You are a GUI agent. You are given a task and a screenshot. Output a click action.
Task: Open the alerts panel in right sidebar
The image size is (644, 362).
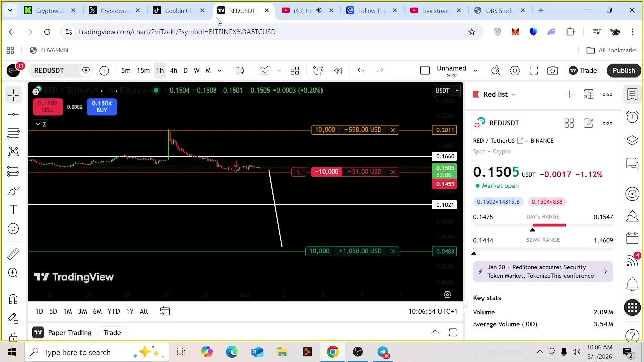pos(632,117)
